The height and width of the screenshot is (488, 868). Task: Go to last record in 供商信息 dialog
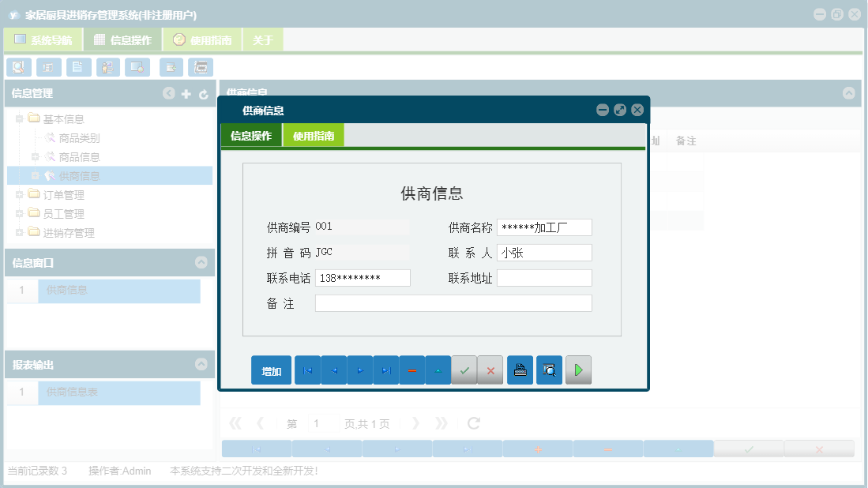(386, 370)
